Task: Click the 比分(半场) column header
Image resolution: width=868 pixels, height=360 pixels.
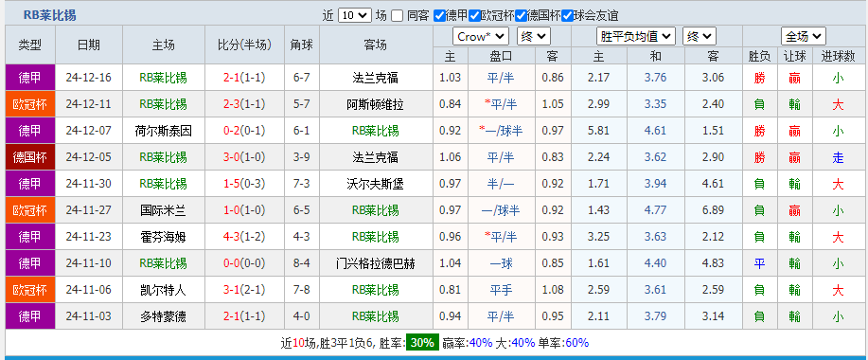Action: pyautogui.click(x=244, y=45)
